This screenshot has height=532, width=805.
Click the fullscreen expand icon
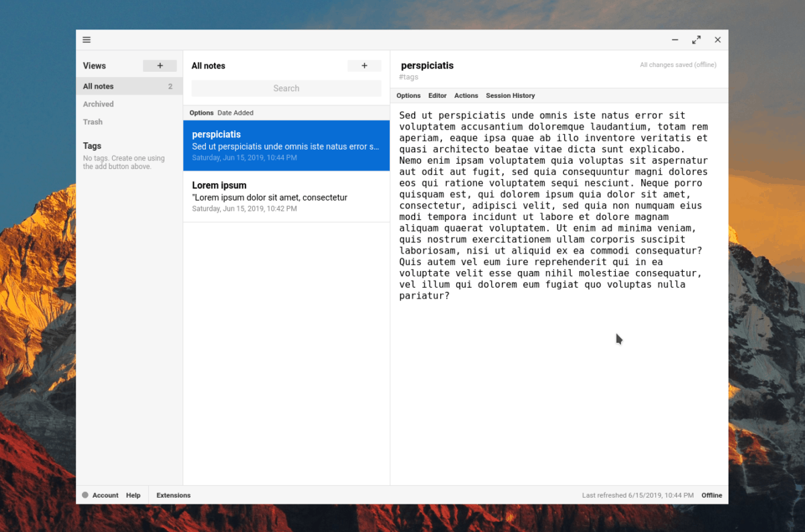pos(696,40)
